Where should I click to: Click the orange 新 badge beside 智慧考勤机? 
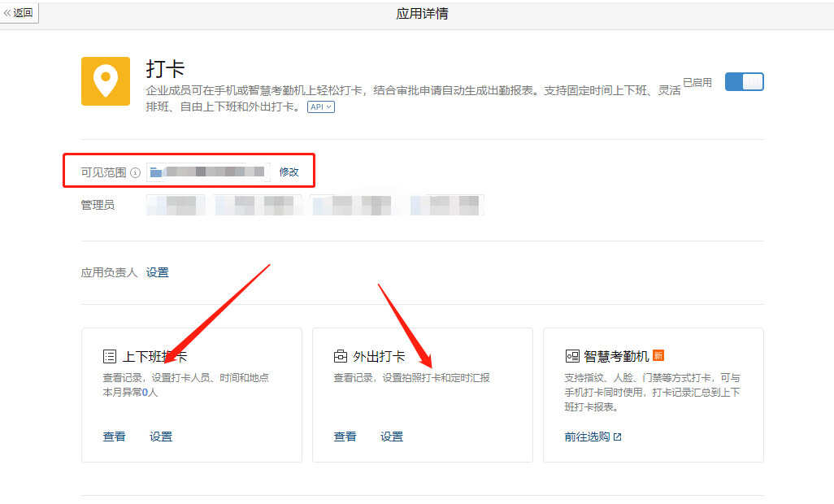658,355
